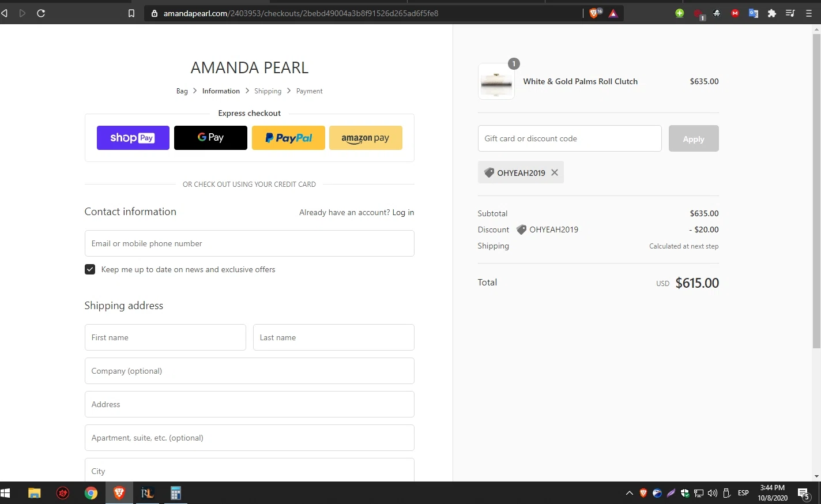This screenshot has height=504, width=821.
Task: Click the Address input field
Action: (249, 404)
